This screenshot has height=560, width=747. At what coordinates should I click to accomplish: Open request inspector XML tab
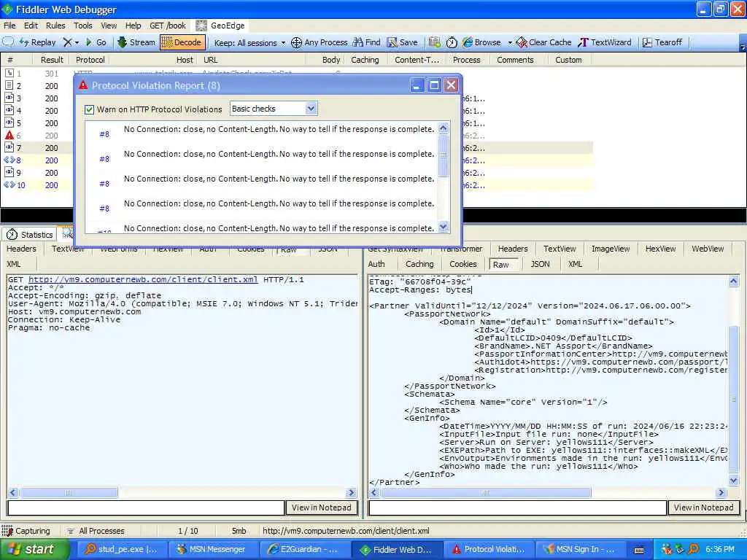pyautogui.click(x=14, y=264)
